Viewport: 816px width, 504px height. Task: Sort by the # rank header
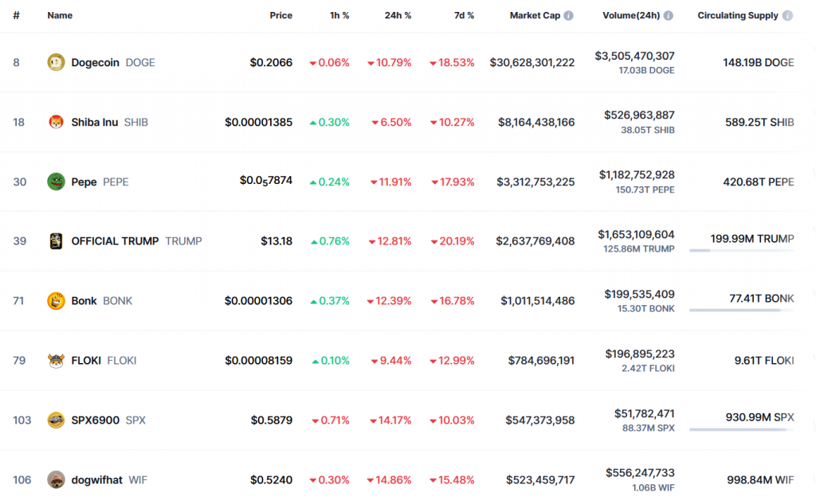16,16
